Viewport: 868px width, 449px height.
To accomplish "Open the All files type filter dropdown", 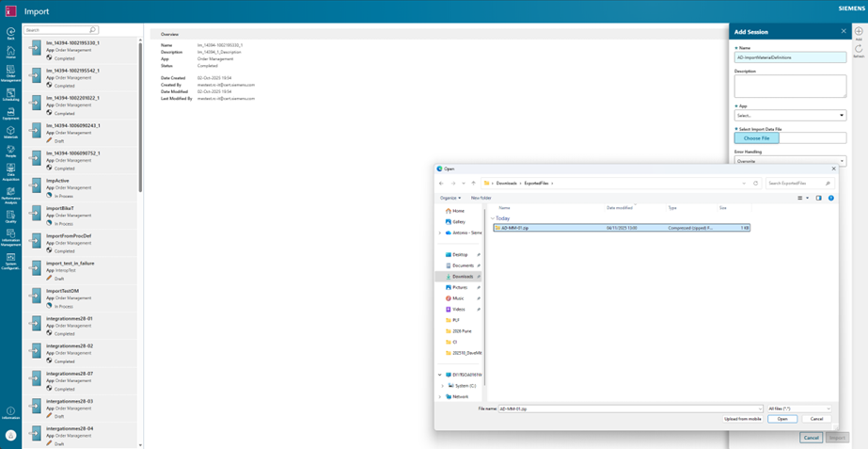I will pos(799,409).
